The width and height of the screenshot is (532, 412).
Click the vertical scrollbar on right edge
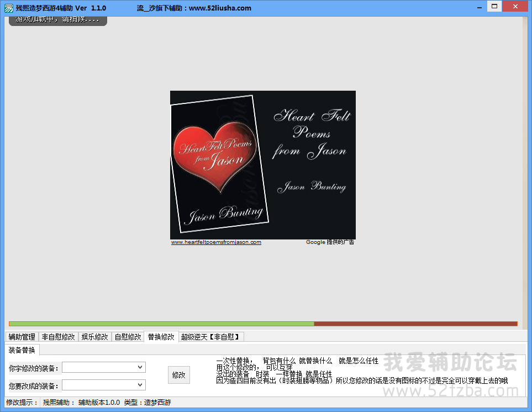pyautogui.click(x=525, y=166)
